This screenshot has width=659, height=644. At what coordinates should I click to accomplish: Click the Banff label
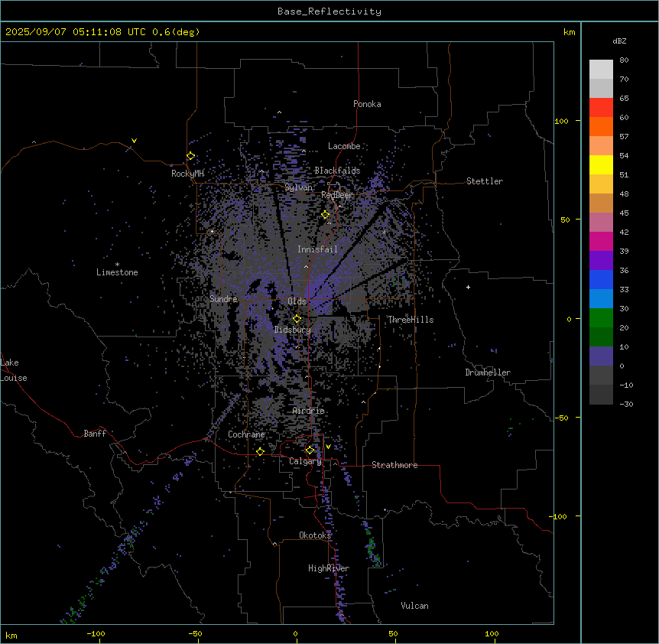95,434
